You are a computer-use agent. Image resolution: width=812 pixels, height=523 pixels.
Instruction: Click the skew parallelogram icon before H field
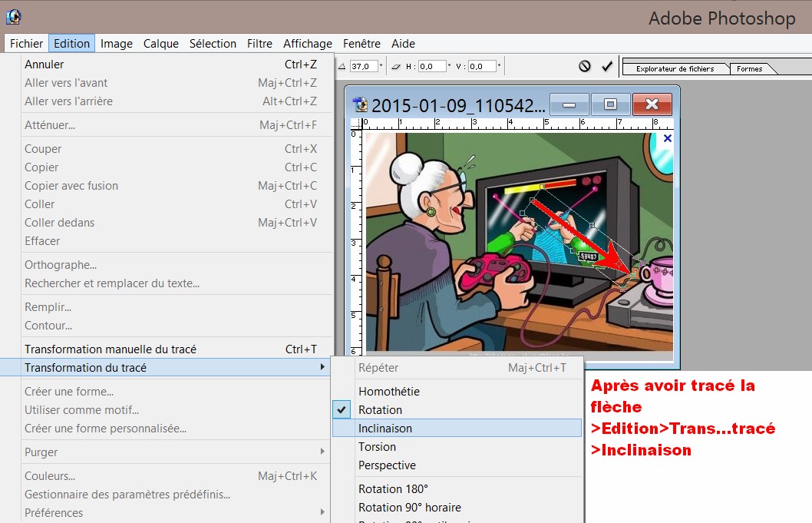[396, 66]
